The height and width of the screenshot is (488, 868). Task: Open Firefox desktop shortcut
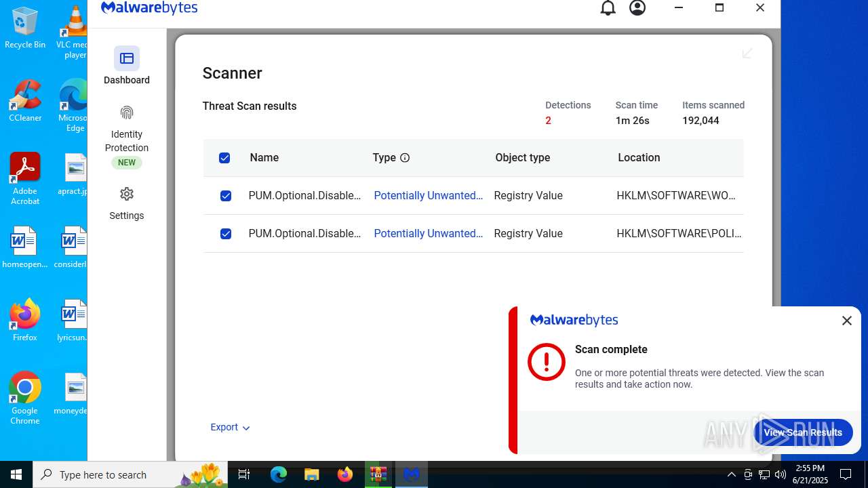click(25, 320)
